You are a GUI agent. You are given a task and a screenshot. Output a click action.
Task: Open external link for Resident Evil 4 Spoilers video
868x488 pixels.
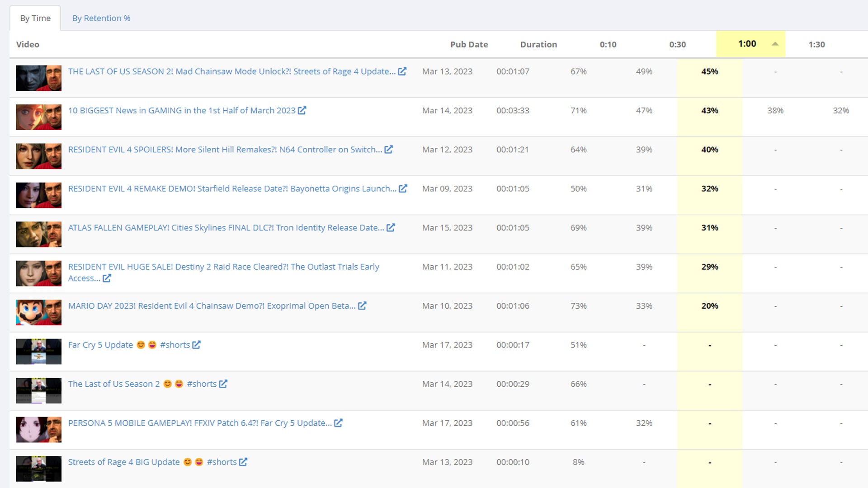[389, 149]
